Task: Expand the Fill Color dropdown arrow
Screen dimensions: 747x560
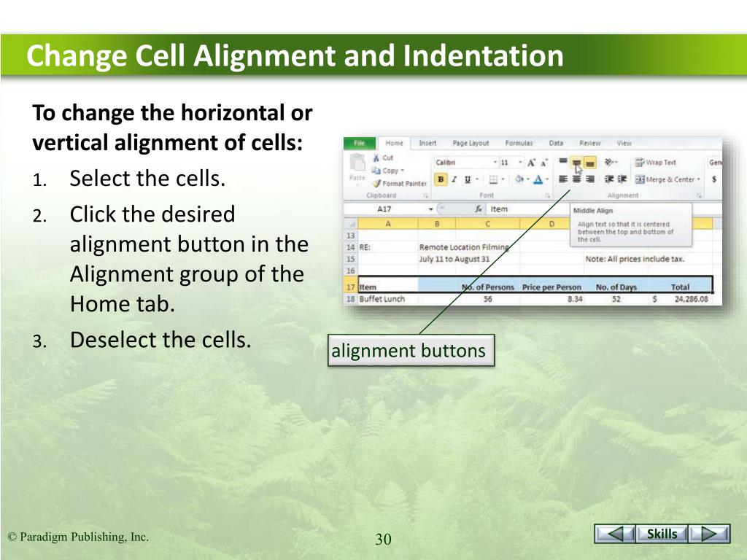Action: (528, 180)
